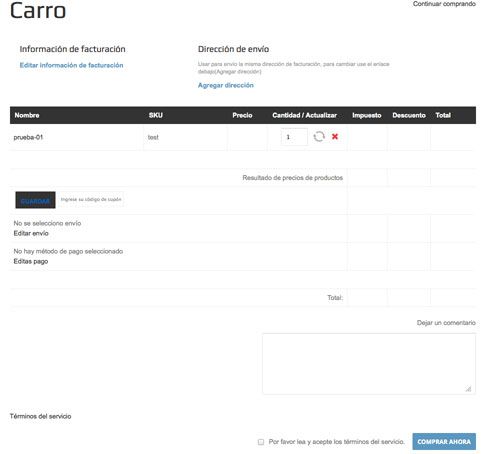
Task: Click the Términos del servicio label
Action: click(40, 416)
